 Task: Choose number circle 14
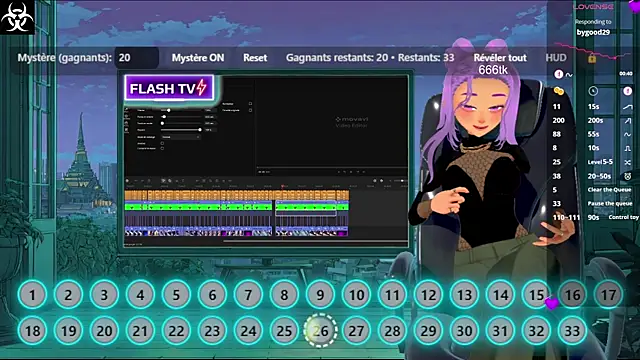[500, 294]
